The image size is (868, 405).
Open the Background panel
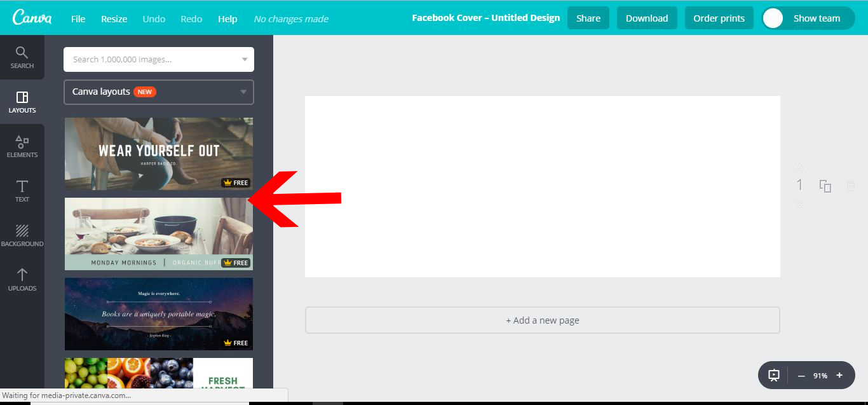22,234
